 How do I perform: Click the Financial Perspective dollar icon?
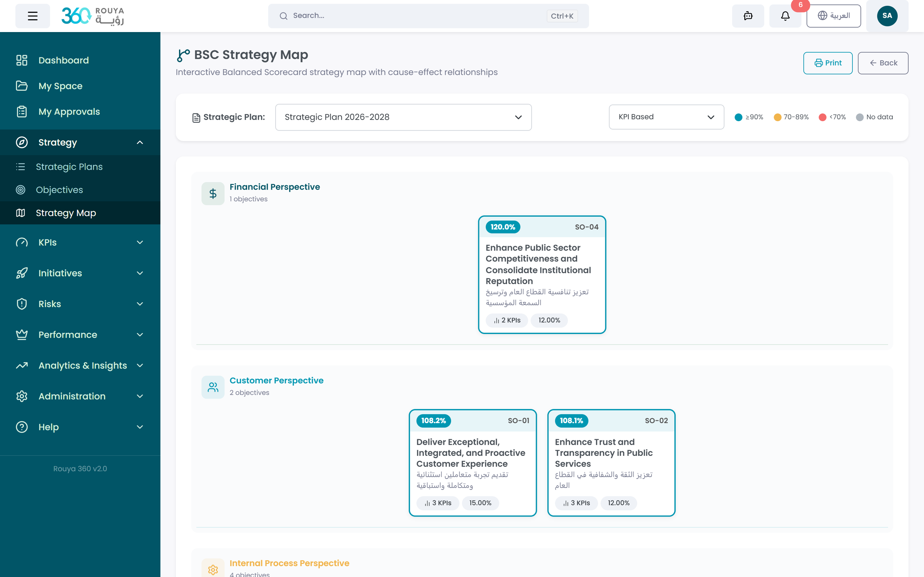pos(213,193)
